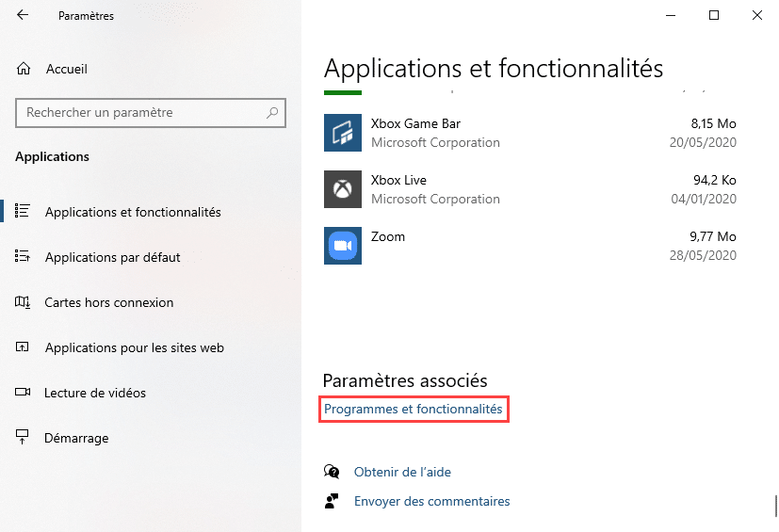
Task: Click the Obtenir de l'aide icon
Action: [x=331, y=472]
